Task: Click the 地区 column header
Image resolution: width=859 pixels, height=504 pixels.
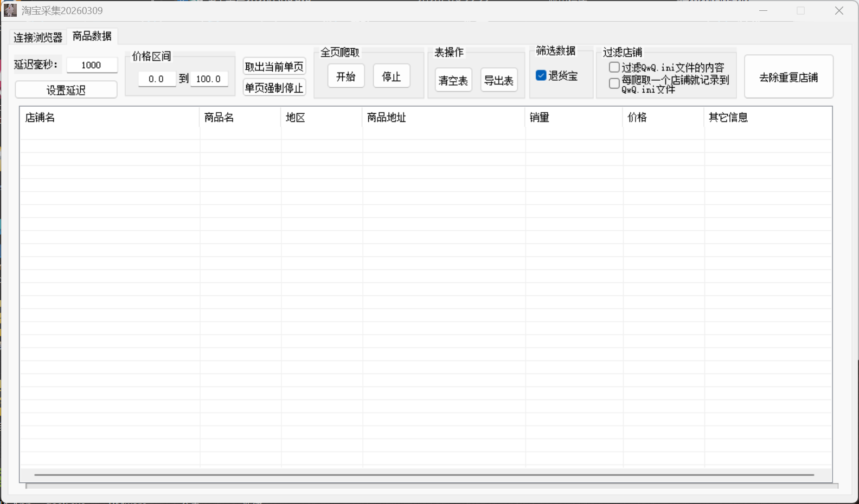Action: 322,118
